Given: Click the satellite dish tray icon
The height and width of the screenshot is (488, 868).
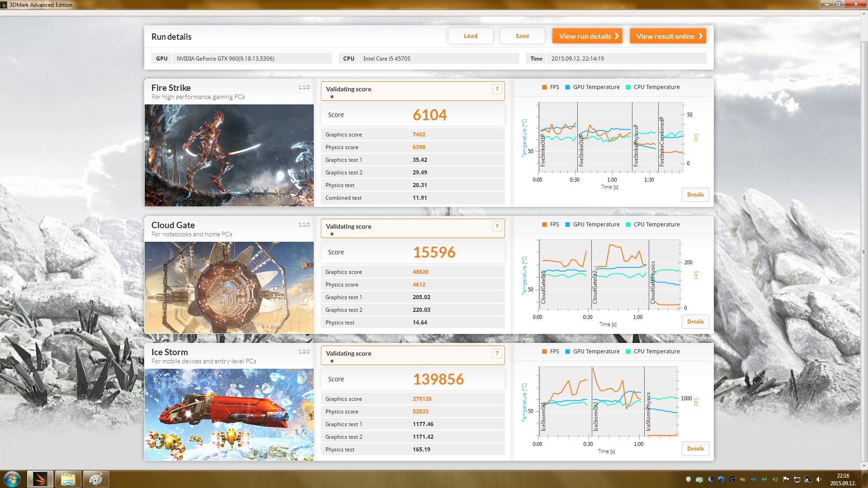Looking at the screenshot, I should pyautogui.click(x=808, y=479).
